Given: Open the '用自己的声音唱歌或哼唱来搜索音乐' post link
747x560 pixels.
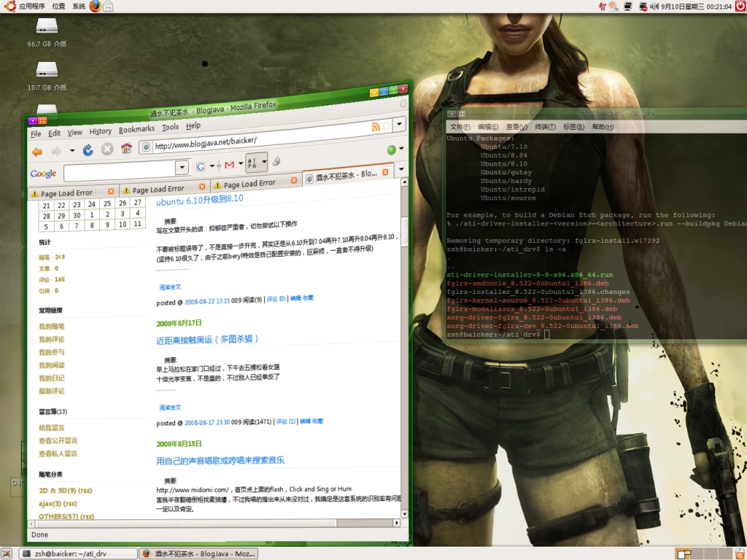Looking at the screenshot, I should [220, 461].
